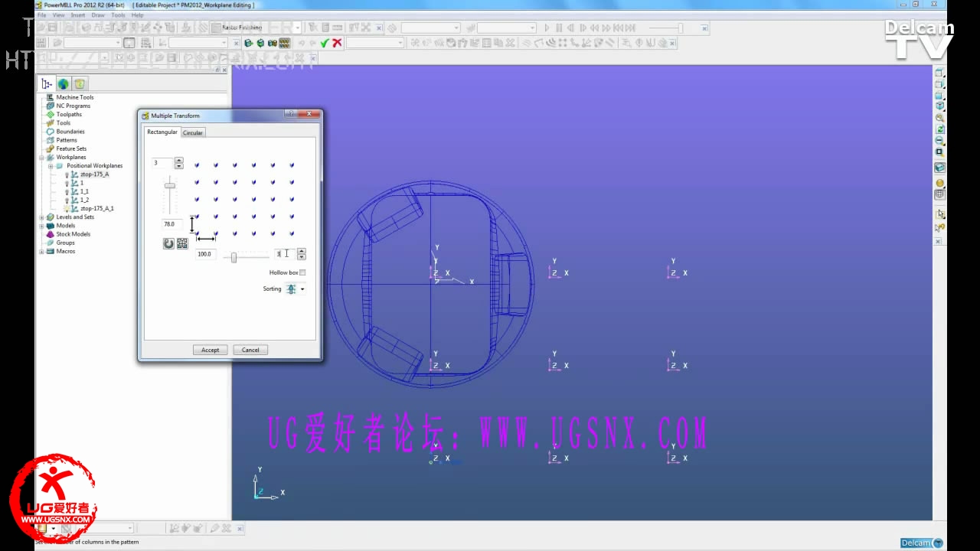Click the zoom magnifier icon
Screen dimensions: 980x551
point(940,119)
